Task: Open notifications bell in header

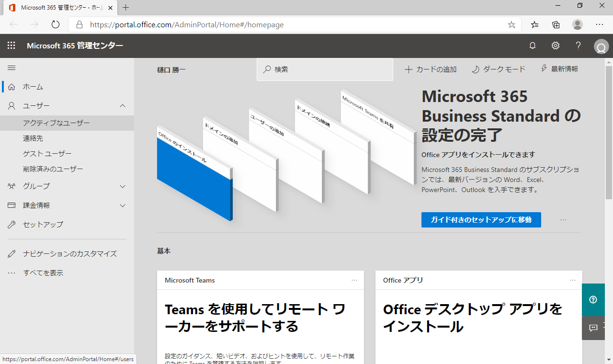Action: [533, 45]
